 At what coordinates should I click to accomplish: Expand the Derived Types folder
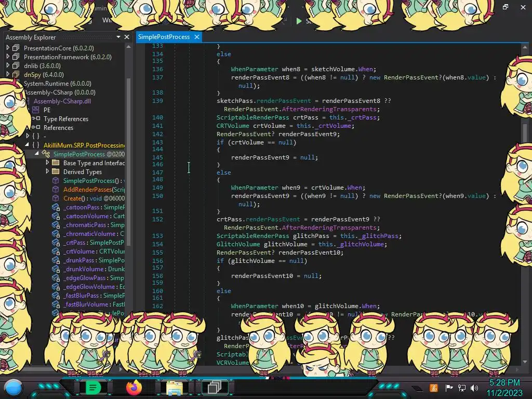tap(47, 171)
